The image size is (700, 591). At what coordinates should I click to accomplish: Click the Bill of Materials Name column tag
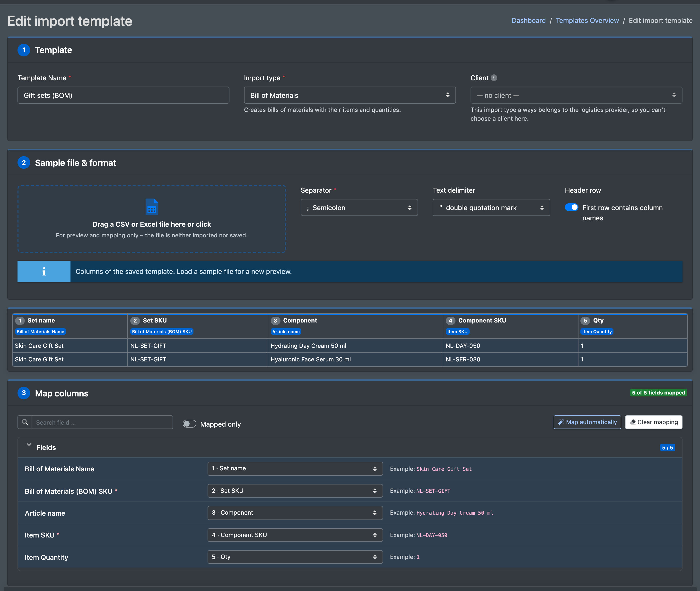pyautogui.click(x=41, y=331)
